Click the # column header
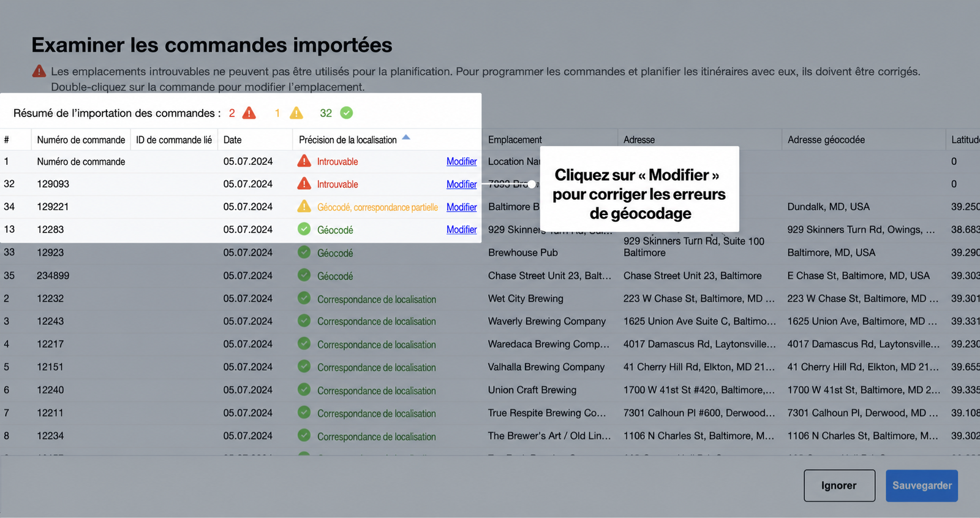 coord(6,140)
